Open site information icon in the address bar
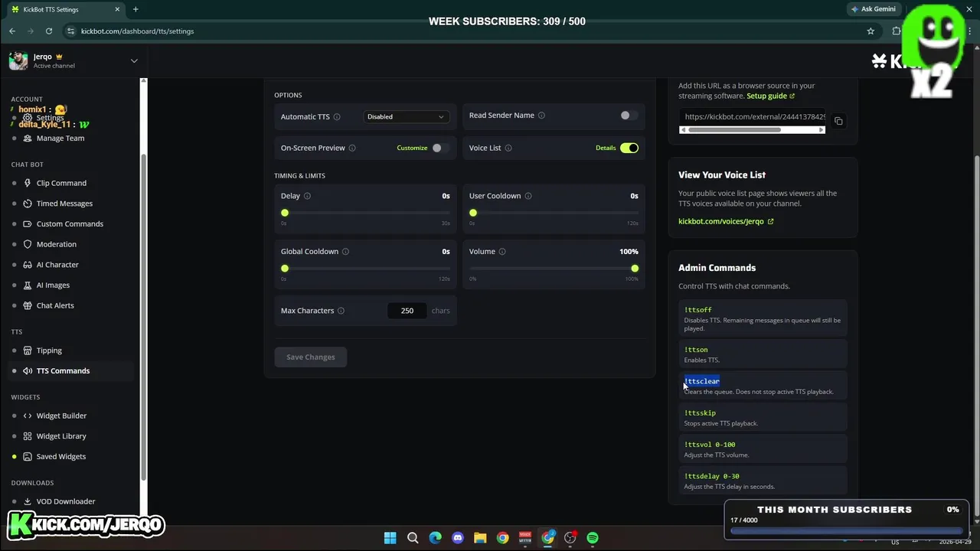The image size is (980, 551). coord(71,31)
